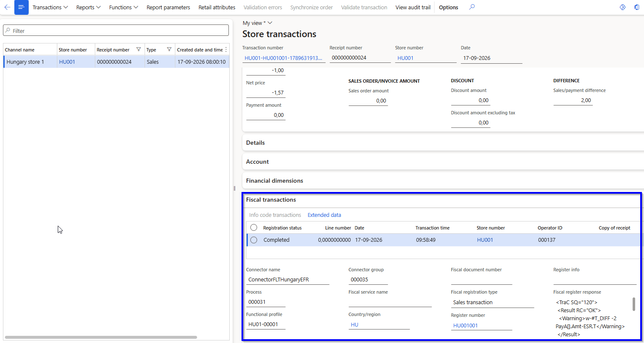Click the Receipt number field
Viewport: 644px width, 343px height.
coord(360,58)
